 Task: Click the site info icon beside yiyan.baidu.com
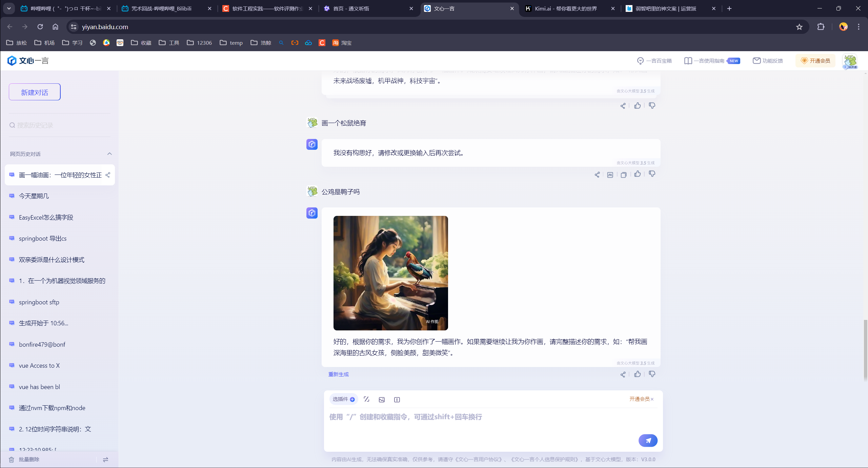pyautogui.click(x=74, y=27)
